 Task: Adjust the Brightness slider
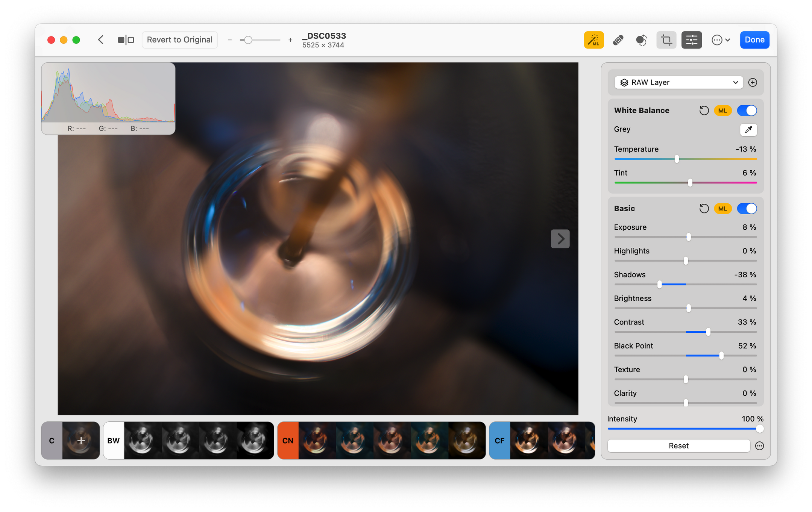(x=685, y=308)
